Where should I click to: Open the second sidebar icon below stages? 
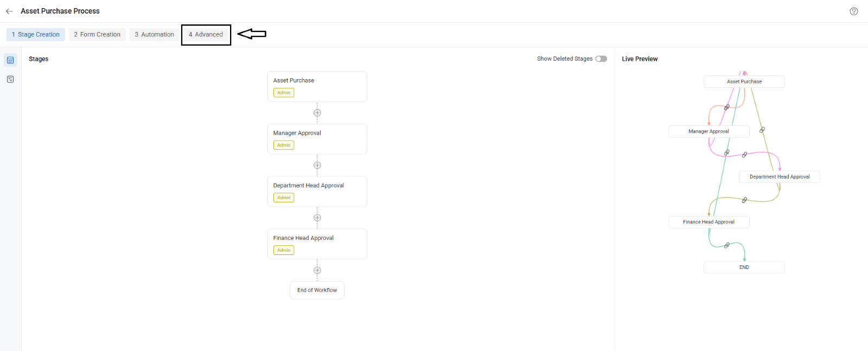[10, 79]
